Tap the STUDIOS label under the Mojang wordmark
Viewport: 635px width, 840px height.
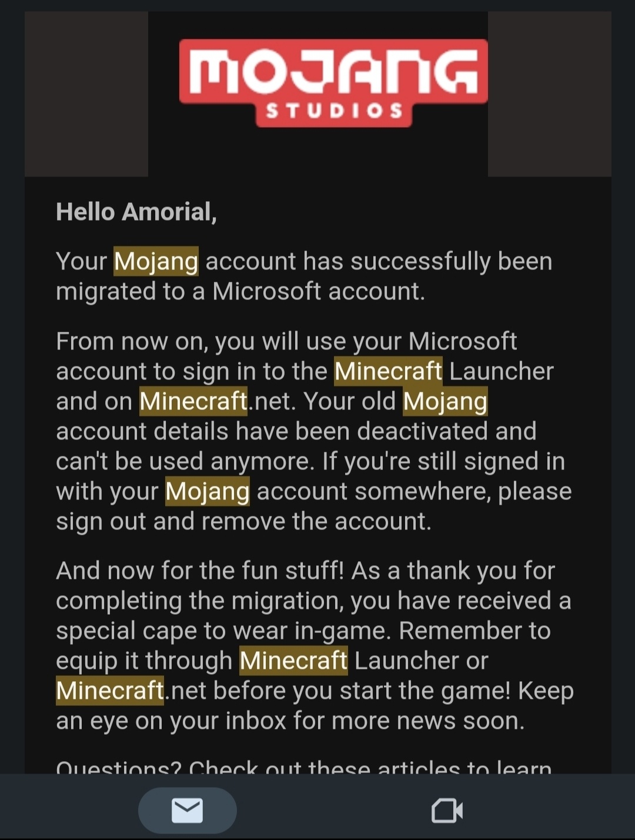tap(334, 111)
